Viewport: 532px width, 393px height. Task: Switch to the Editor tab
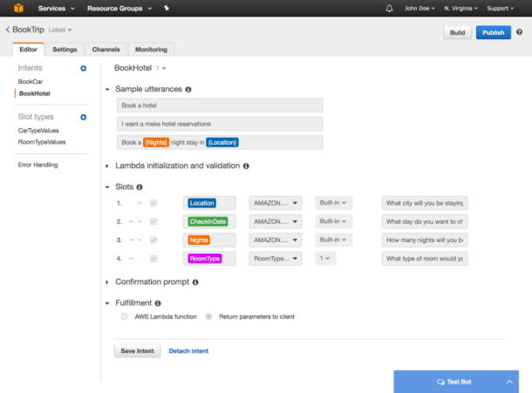pos(29,50)
